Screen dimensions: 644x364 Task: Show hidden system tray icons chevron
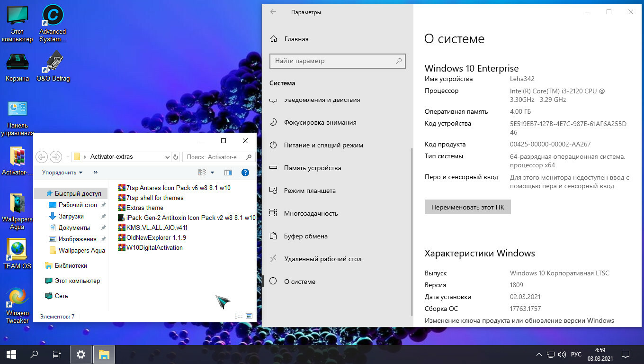[539, 354]
